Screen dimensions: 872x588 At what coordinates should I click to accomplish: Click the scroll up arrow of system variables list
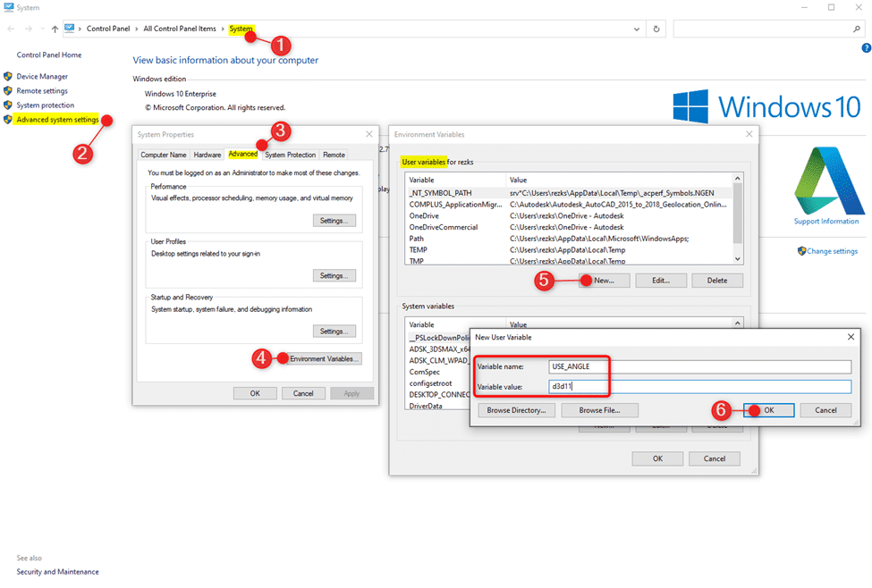(x=738, y=323)
